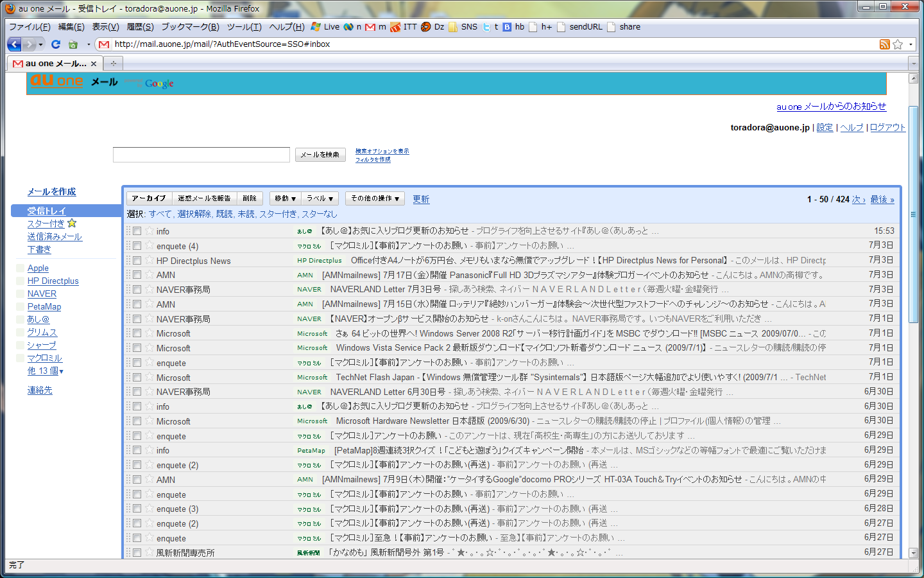This screenshot has width=924, height=578.
Task: Click the green home icon in navigation bar
Action: point(73,44)
